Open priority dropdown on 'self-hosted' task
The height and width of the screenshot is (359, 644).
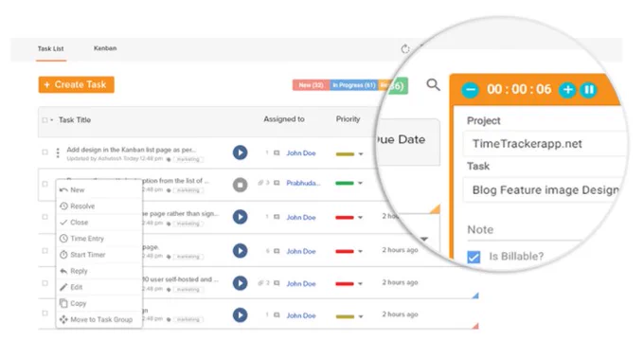(360, 284)
